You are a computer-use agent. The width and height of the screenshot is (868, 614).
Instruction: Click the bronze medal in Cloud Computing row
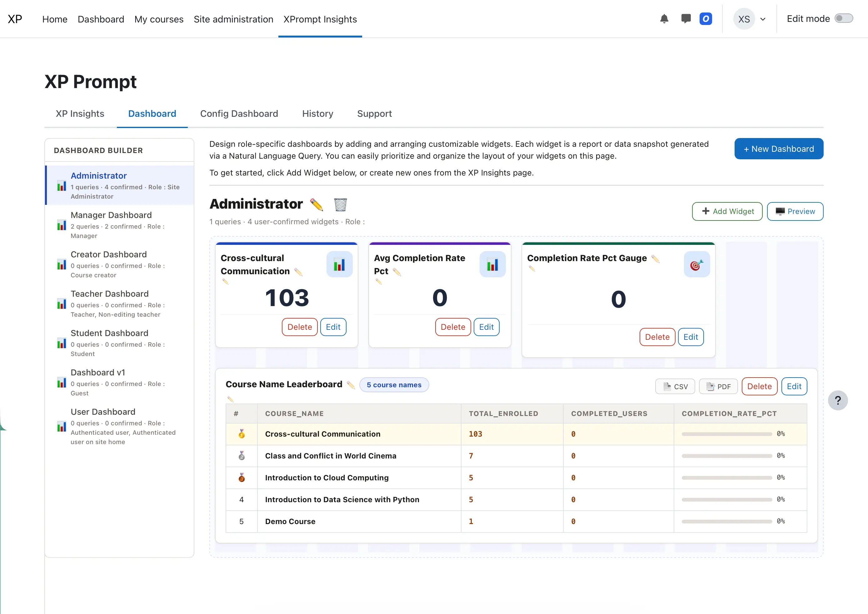coord(242,478)
